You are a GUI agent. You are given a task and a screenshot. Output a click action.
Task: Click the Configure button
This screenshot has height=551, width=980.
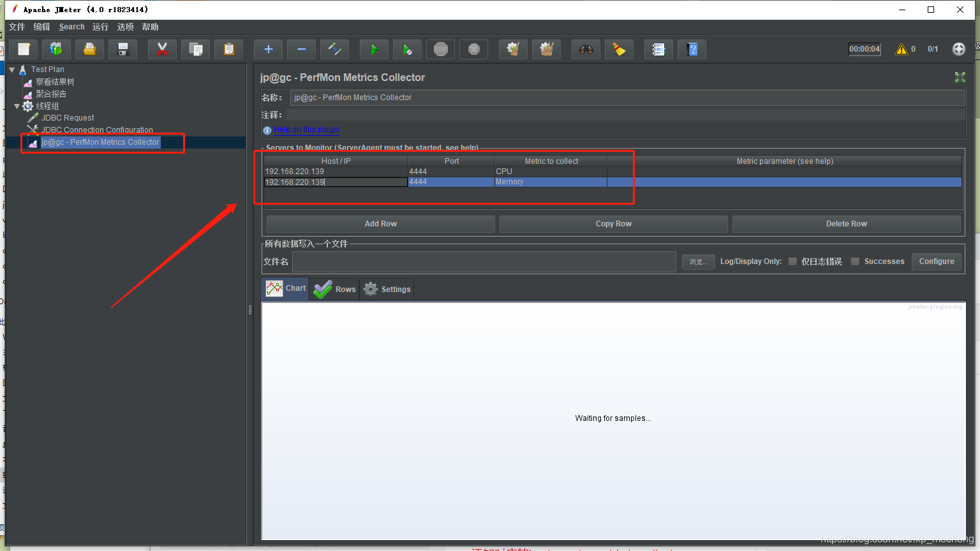pyautogui.click(x=937, y=261)
